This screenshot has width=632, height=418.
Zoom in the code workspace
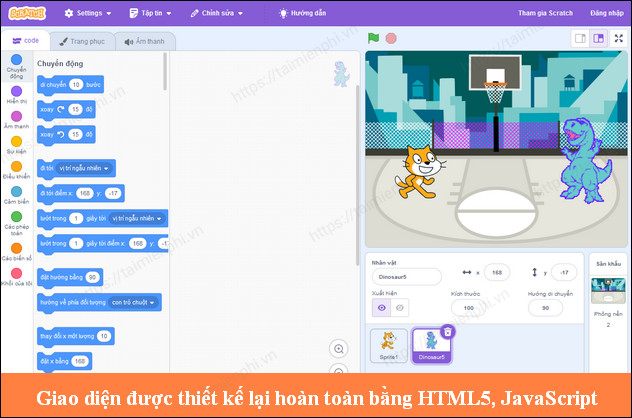tap(339, 349)
